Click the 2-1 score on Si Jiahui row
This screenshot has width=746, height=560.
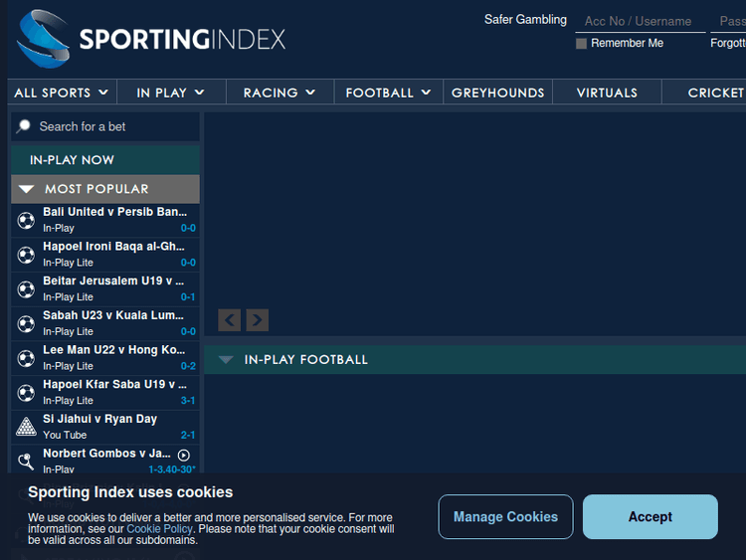coord(188,436)
